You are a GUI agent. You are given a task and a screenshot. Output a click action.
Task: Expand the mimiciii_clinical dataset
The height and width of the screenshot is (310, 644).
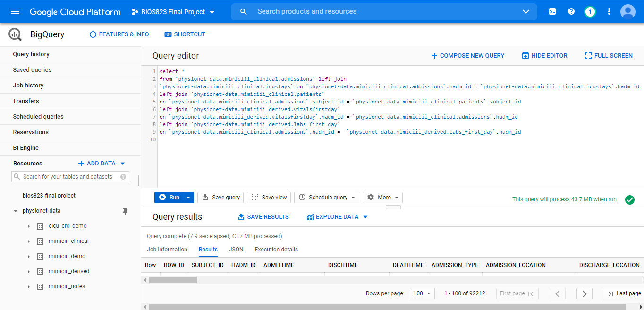pos(29,241)
